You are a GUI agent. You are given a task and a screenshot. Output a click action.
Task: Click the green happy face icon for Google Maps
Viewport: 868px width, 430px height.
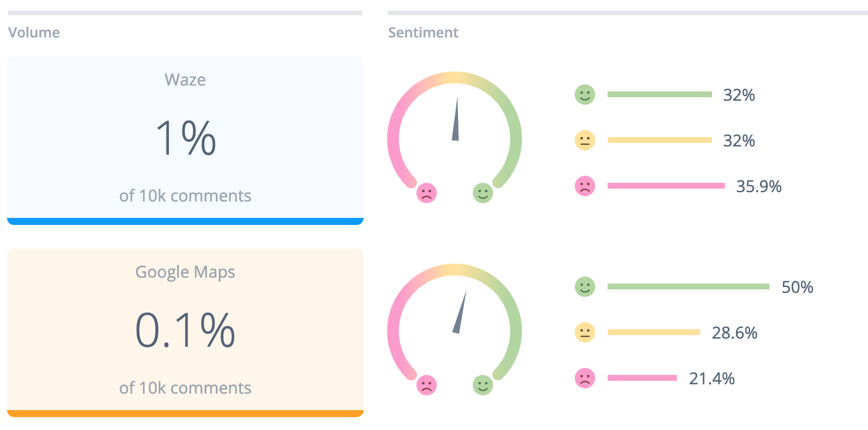coord(585,286)
